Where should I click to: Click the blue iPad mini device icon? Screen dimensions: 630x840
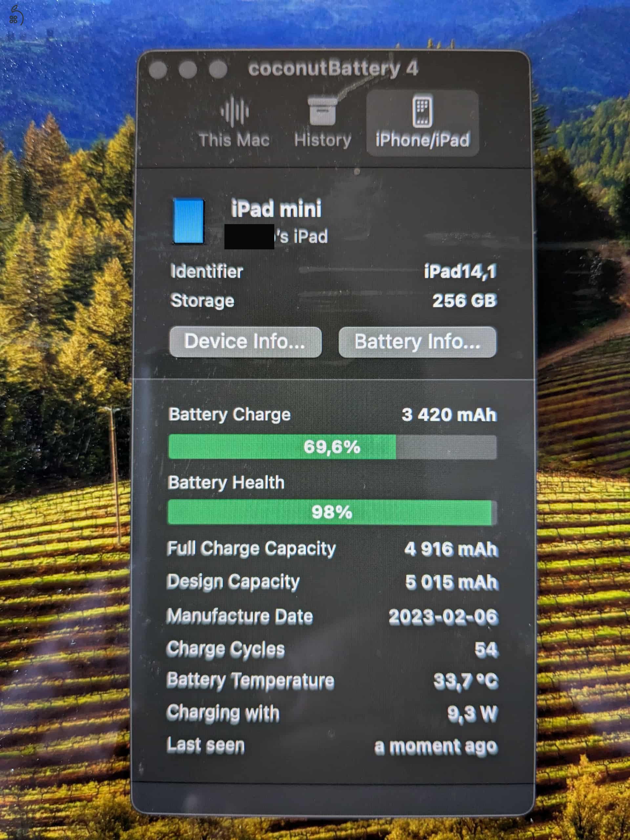click(188, 221)
